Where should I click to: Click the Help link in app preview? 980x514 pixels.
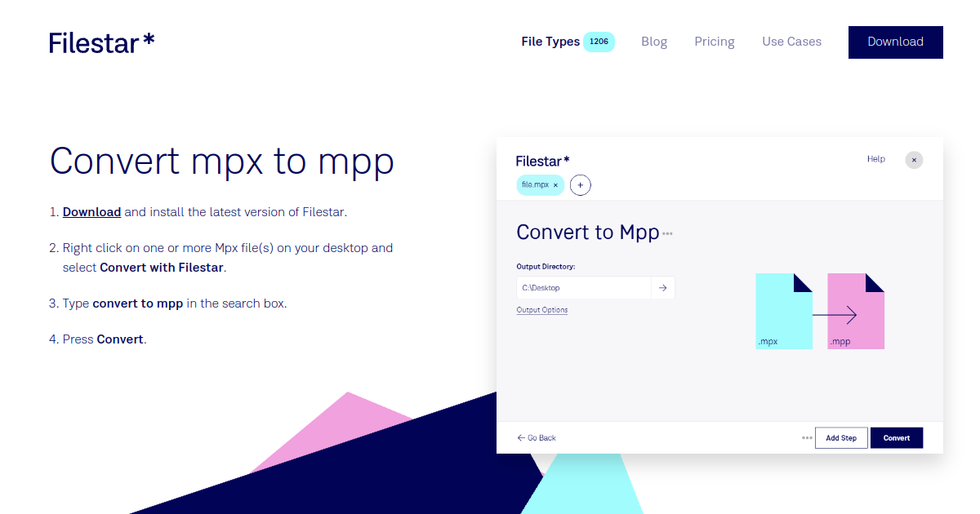pos(875,159)
